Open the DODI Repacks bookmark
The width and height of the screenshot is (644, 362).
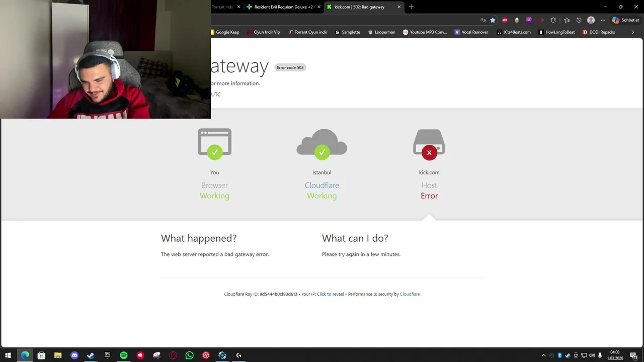(x=599, y=32)
